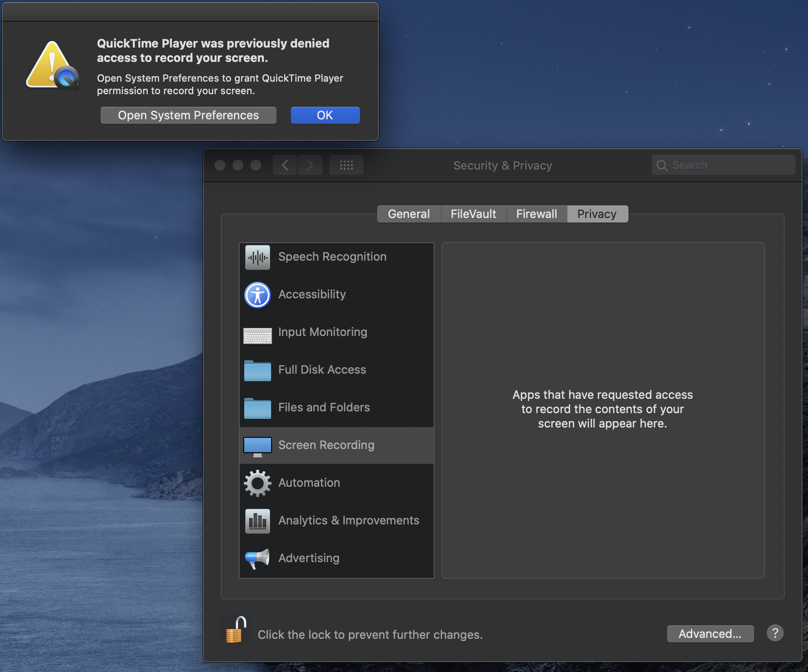Select Screen Recording in the privacy list
Viewport: 808px width, 672px height.
[x=337, y=445]
